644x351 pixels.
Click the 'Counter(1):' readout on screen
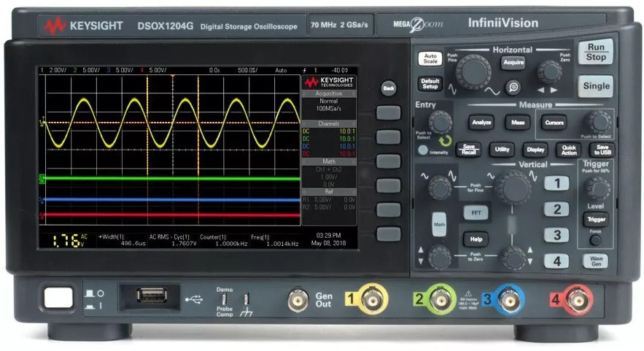coord(224,240)
